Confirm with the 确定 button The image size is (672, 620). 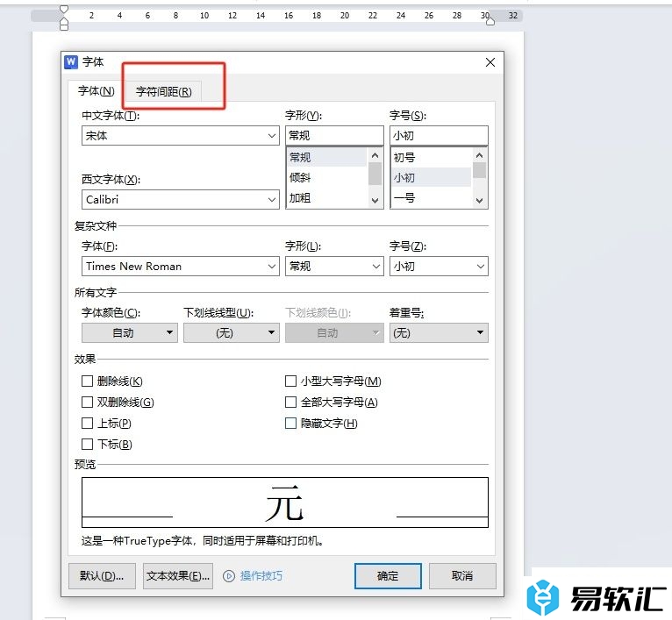click(x=388, y=576)
